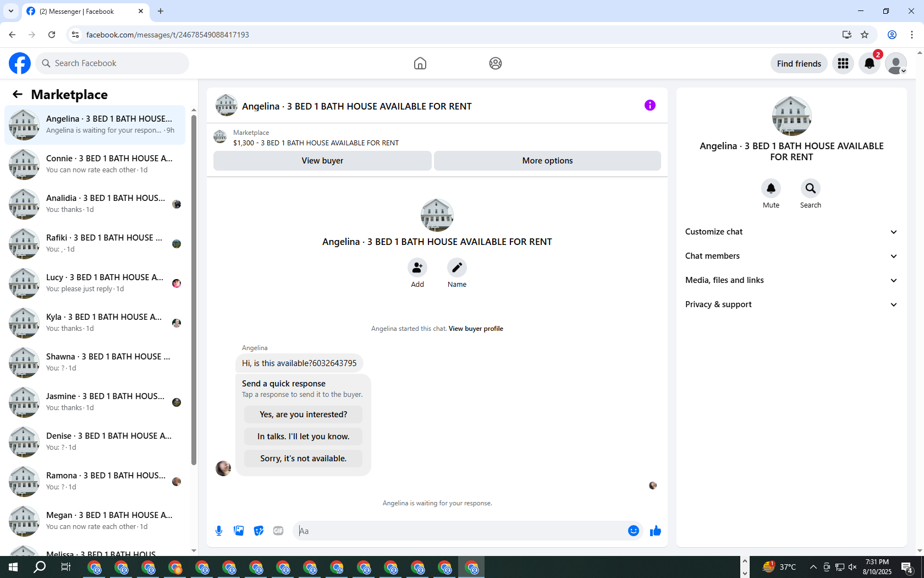Open Windows taskbar search
The image size is (924, 578).
[x=40, y=567]
